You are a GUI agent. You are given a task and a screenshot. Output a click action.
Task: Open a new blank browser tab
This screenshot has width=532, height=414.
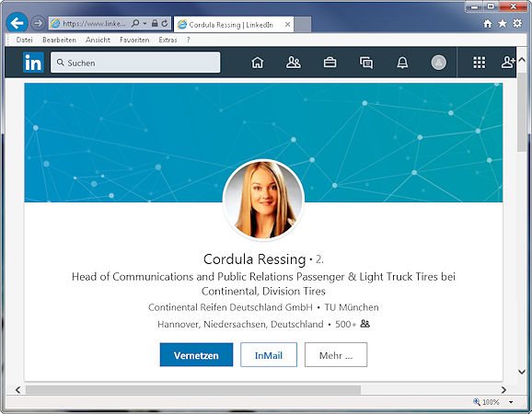pyautogui.click(x=303, y=25)
